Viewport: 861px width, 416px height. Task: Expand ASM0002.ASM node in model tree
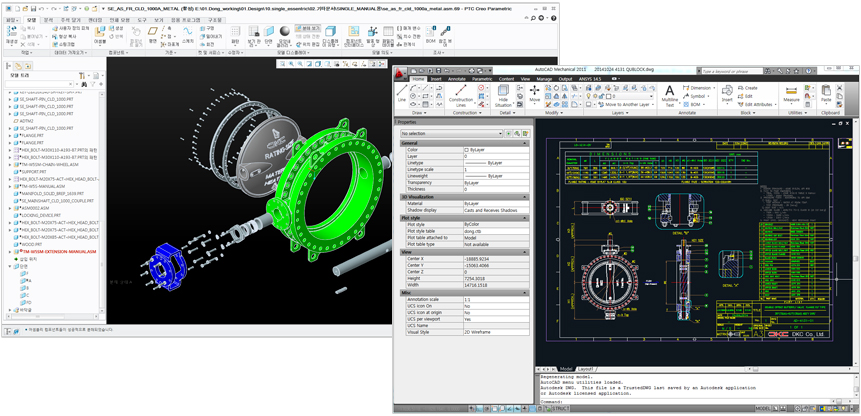(10, 209)
